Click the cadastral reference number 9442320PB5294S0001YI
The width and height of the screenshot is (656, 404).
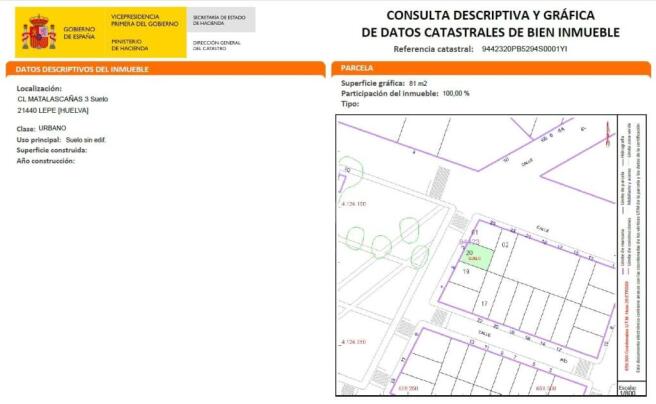[524, 48]
